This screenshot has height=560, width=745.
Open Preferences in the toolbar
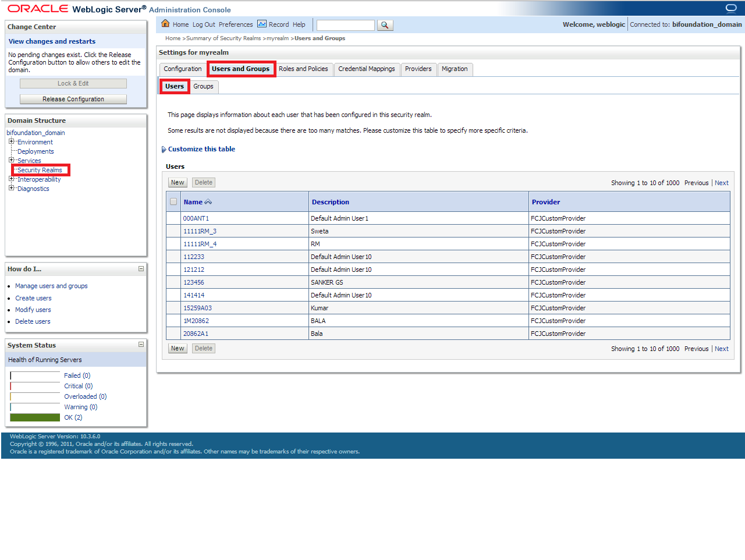[x=236, y=24]
